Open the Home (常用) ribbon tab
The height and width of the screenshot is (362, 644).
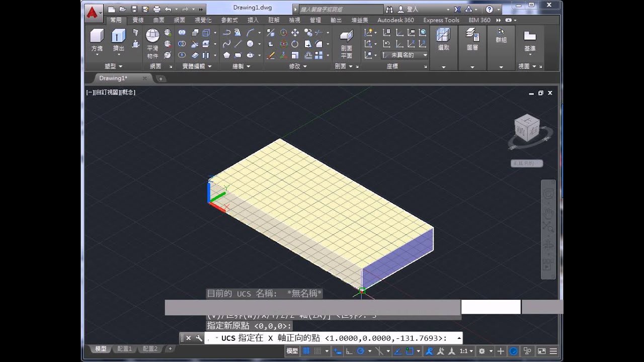tap(116, 20)
